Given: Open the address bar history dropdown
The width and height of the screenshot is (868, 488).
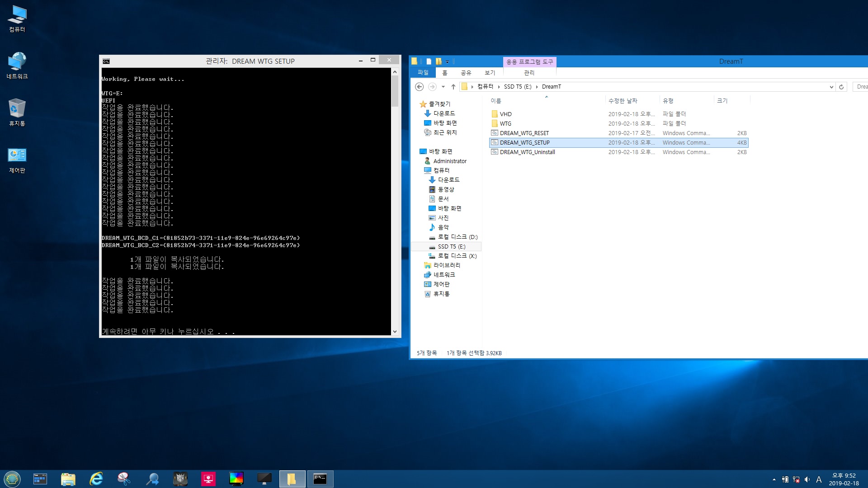Looking at the screenshot, I should tap(831, 87).
